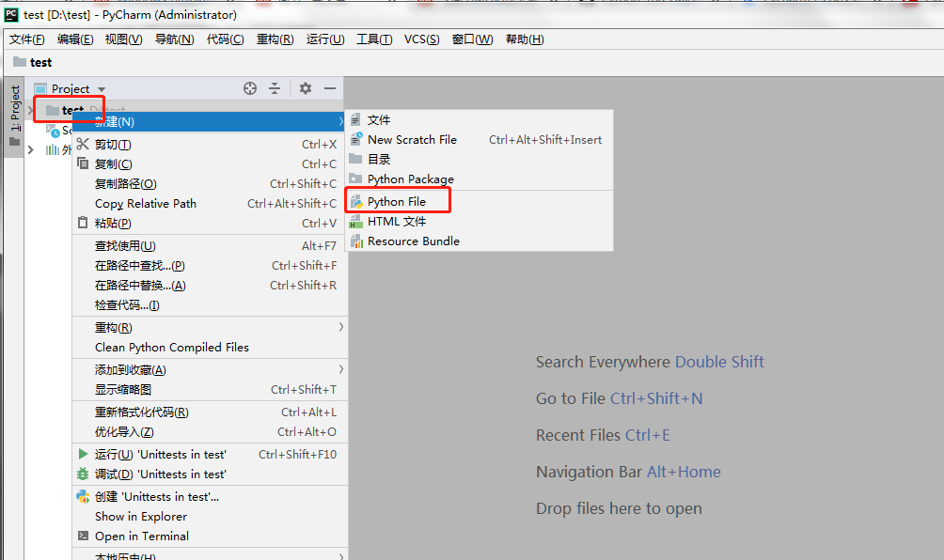Image resolution: width=944 pixels, height=560 pixels.
Task: Choose 粘贴(P) from context menu
Action: 210,224
